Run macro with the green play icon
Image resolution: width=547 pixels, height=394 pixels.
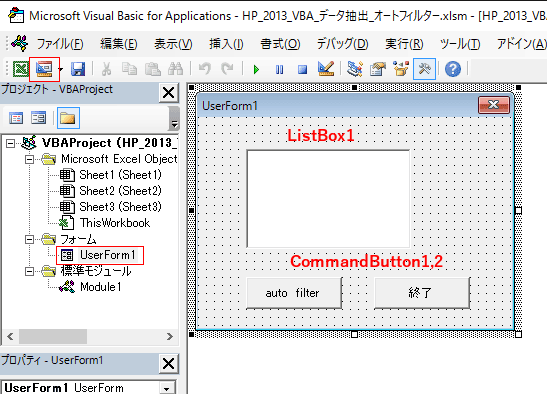point(256,69)
